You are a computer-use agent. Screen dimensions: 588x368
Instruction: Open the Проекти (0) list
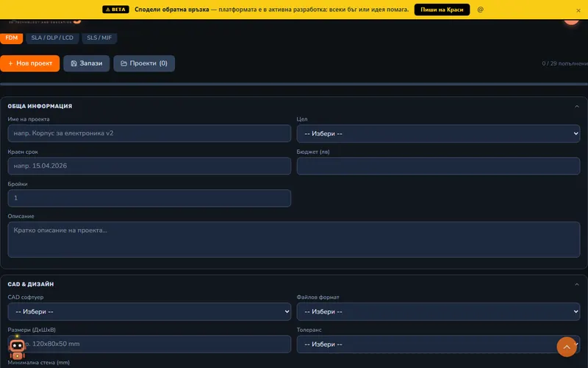[x=144, y=63]
